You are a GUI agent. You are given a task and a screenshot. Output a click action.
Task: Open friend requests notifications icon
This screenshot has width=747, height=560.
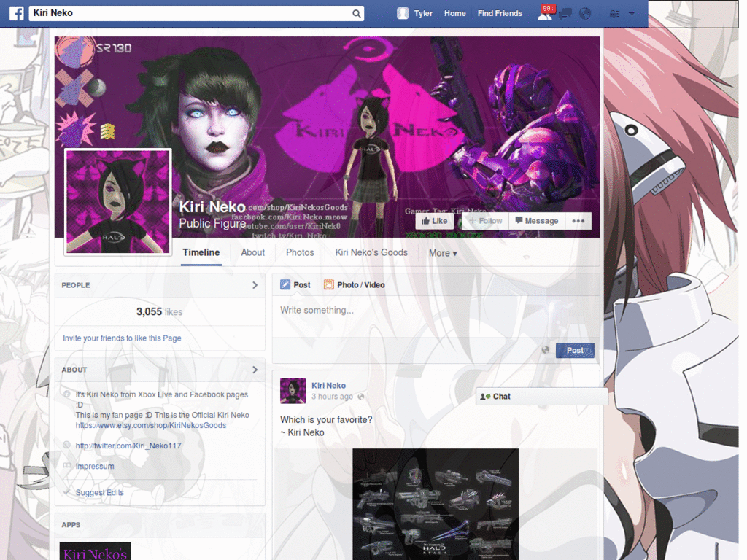[x=544, y=13]
